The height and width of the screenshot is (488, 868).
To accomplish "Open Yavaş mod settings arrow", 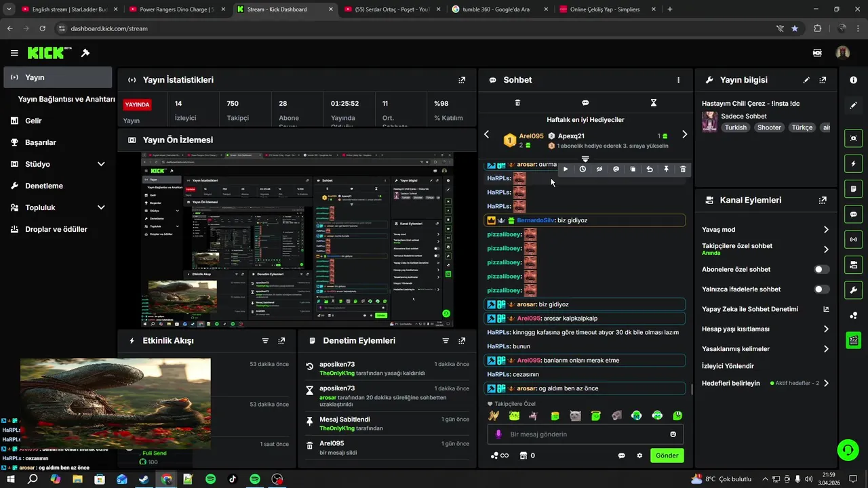I will 826,230.
